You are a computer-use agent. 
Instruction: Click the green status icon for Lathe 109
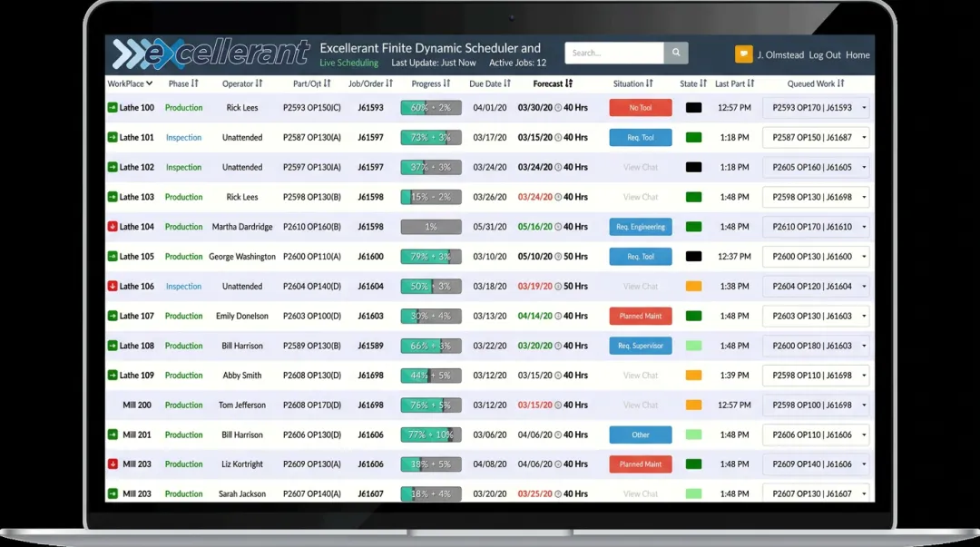pyautogui.click(x=113, y=375)
